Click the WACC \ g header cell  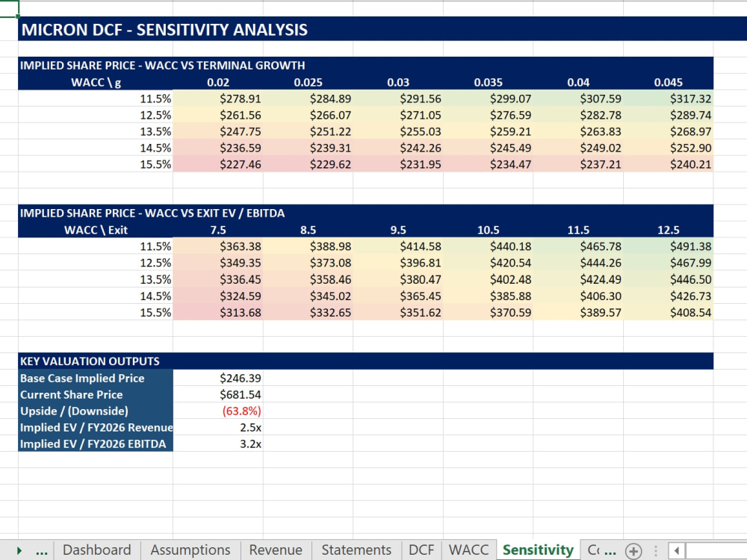pyautogui.click(x=96, y=82)
